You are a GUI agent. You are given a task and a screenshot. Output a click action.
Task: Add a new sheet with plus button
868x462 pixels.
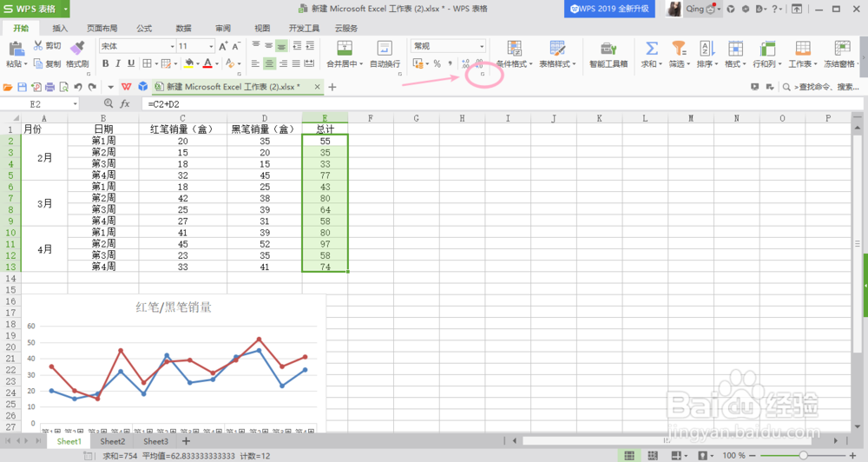coord(186,441)
